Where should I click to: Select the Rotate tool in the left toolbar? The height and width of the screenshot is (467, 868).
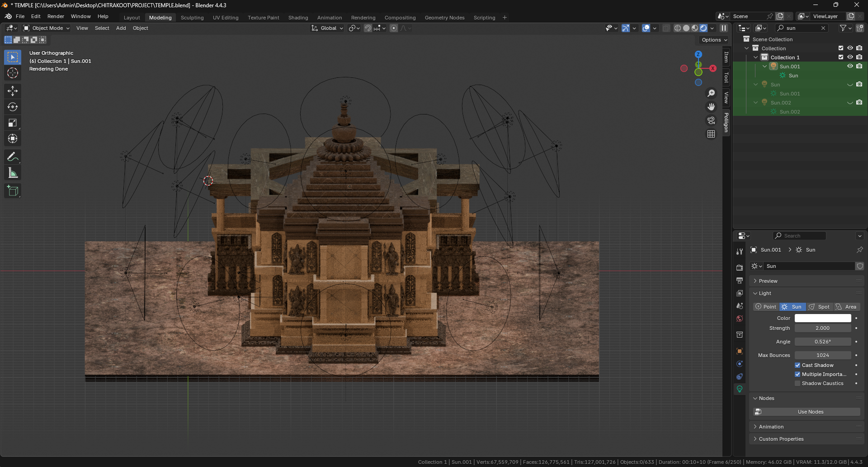point(13,107)
